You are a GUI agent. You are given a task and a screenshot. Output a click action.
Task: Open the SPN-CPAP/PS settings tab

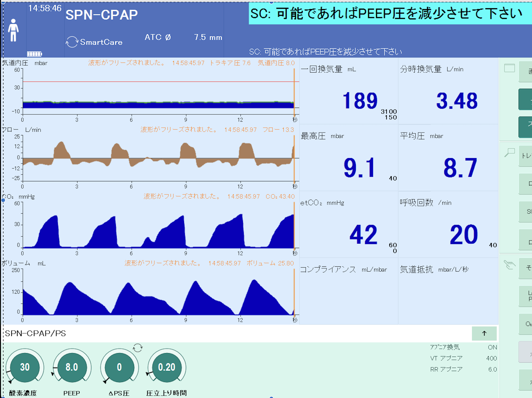pos(35,333)
